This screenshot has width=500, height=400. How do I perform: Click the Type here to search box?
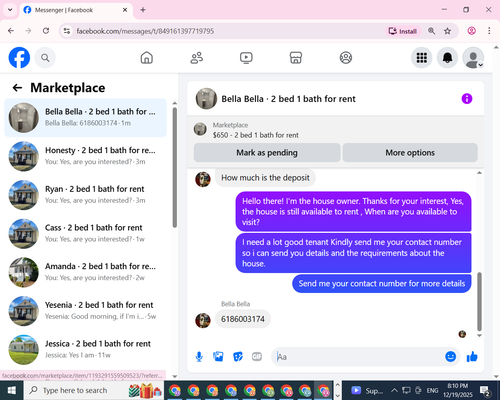[93, 390]
